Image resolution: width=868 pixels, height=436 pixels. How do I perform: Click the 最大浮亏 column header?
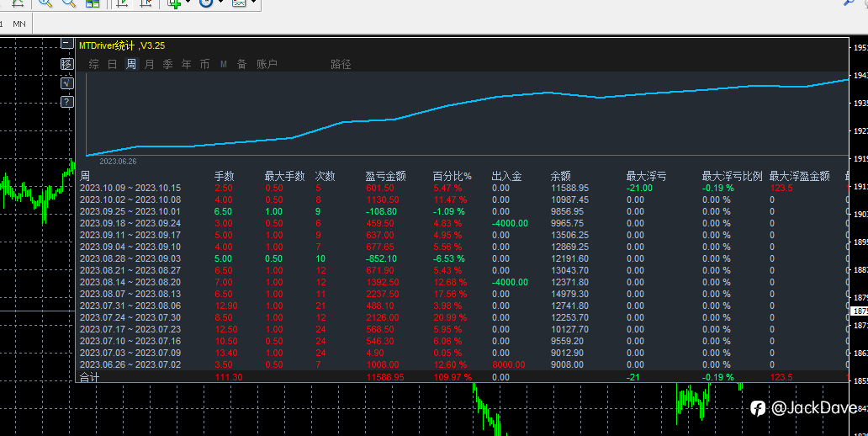coord(646,176)
